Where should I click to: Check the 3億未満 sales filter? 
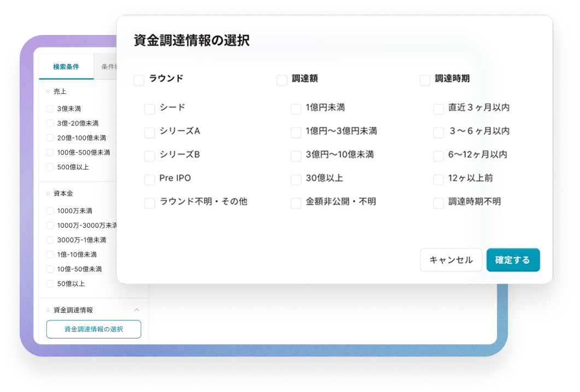tap(50, 109)
